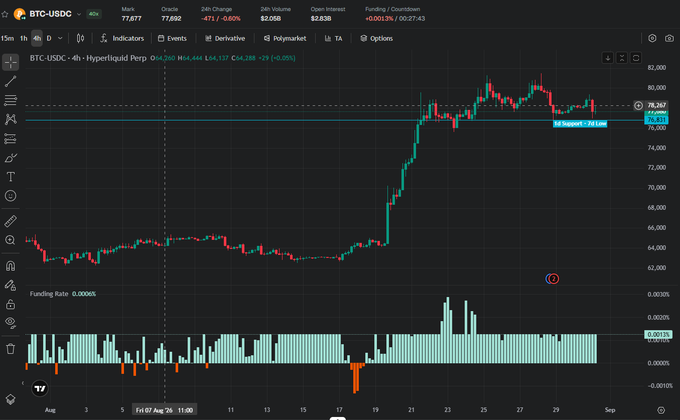The width and height of the screenshot is (680, 420).
Task: Click the Oracle price 77,692
Action: click(x=171, y=19)
